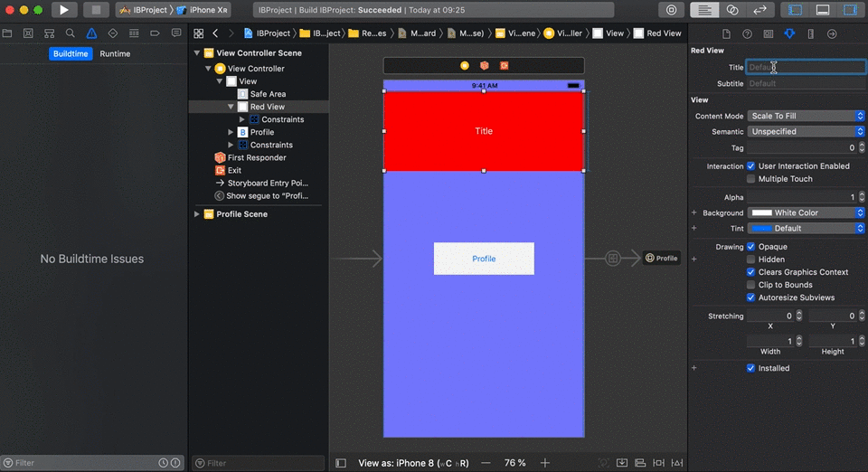Toggle the Navigator pane
Screen dimensions: 868x472
(795, 10)
